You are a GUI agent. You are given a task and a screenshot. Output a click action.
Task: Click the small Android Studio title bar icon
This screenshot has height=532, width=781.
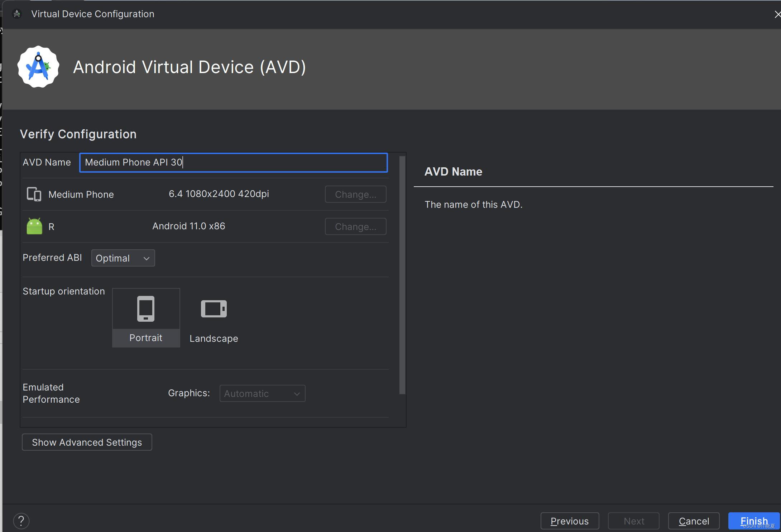[x=17, y=14]
